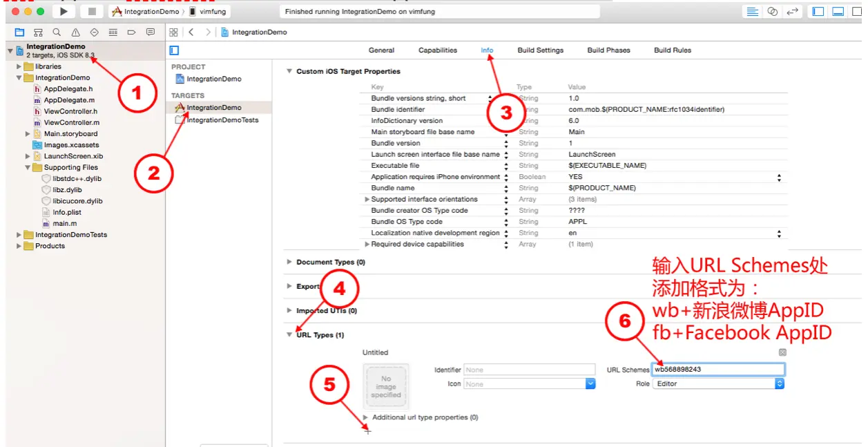Image resolution: width=868 pixels, height=447 pixels.
Task: Switch to the General tab
Action: (x=381, y=50)
